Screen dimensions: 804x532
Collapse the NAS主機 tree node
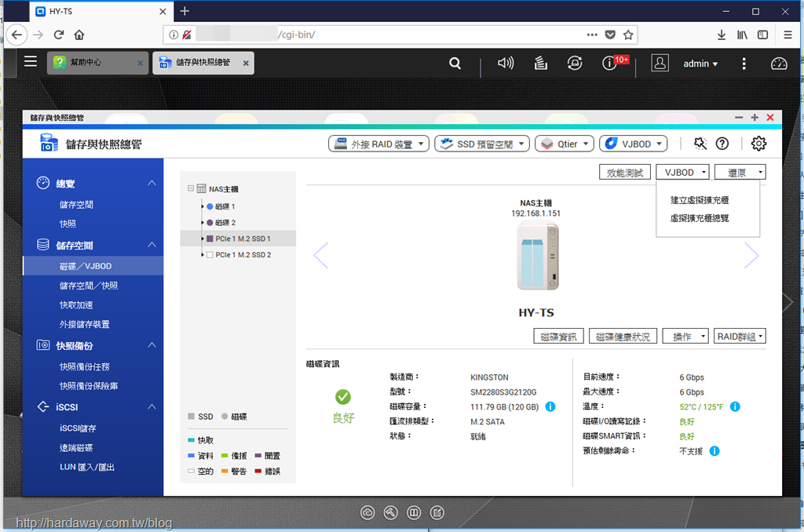pyautogui.click(x=191, y=188)
